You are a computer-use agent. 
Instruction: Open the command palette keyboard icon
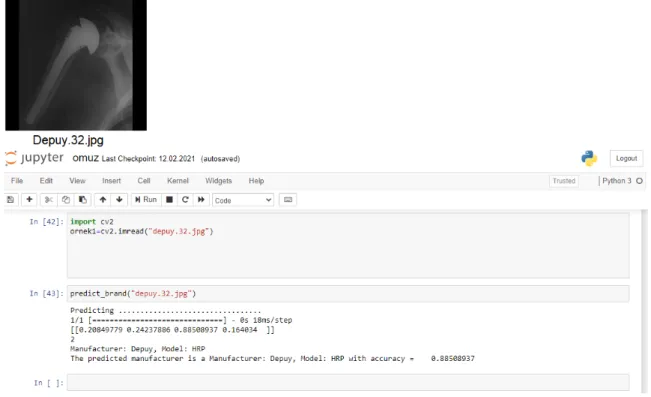click(288, 200)
